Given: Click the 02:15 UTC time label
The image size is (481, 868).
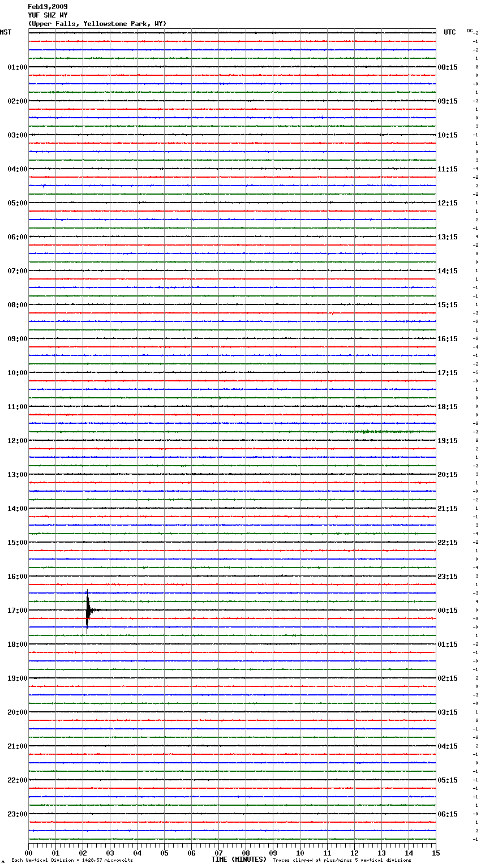Looking at the screenshot, I should click(x=448, y=678).
